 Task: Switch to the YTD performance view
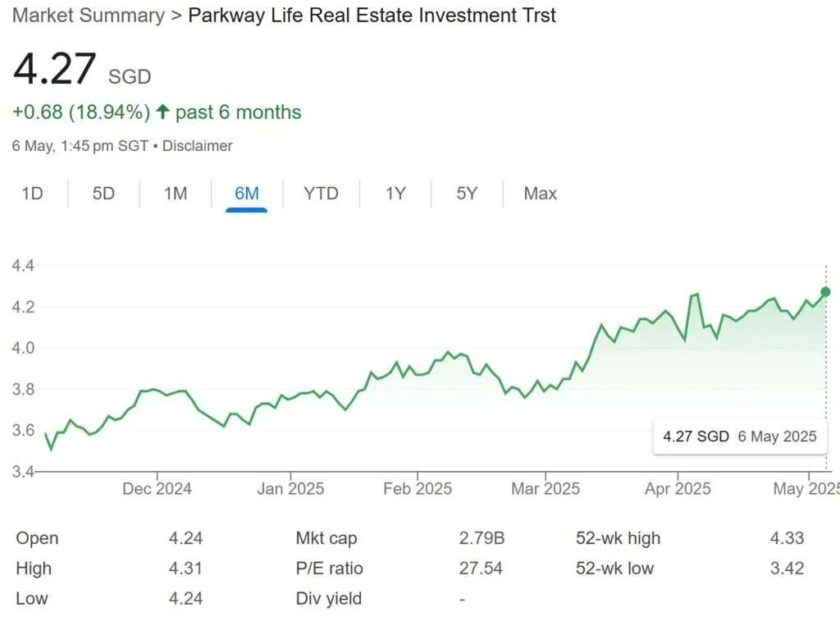tap(321, 194)
